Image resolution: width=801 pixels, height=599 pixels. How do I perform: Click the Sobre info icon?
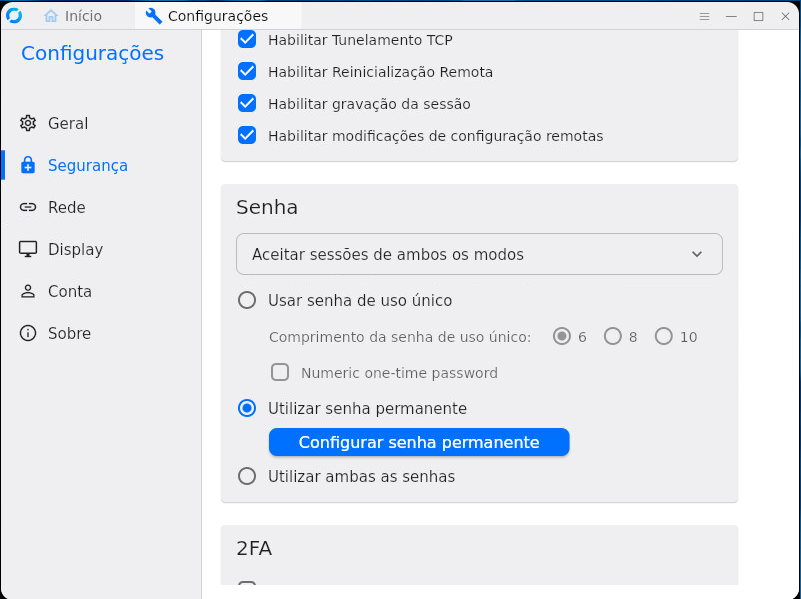click(x=27, y=333)
